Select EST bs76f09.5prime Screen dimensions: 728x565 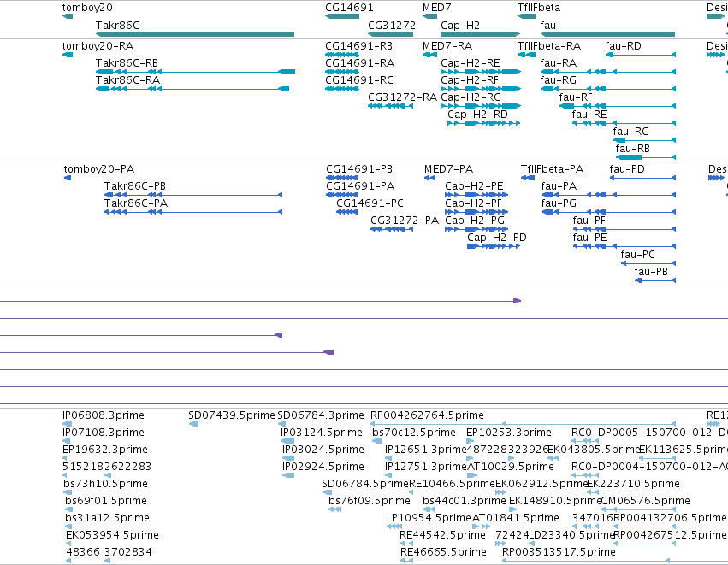[334, 509]
